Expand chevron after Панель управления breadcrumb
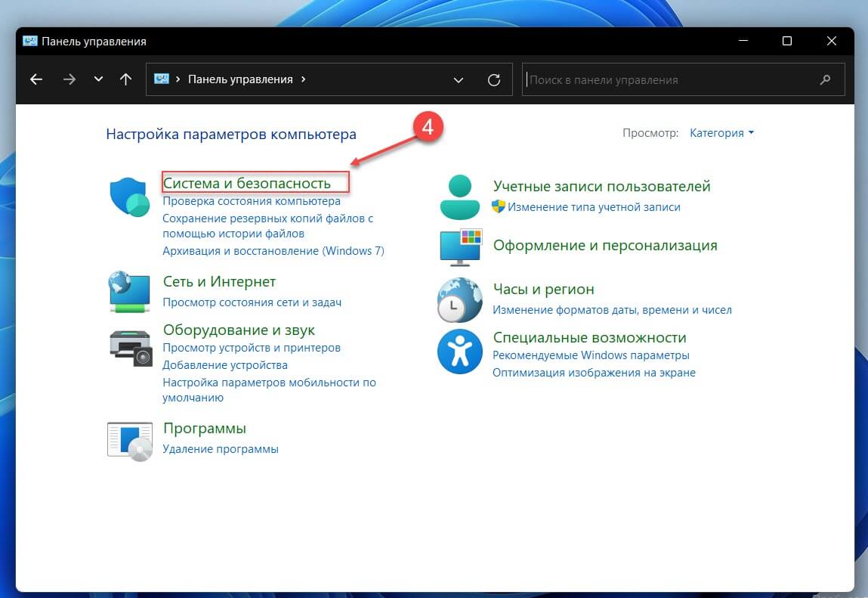This screenshot has height=598, width=868. [304, 79]
